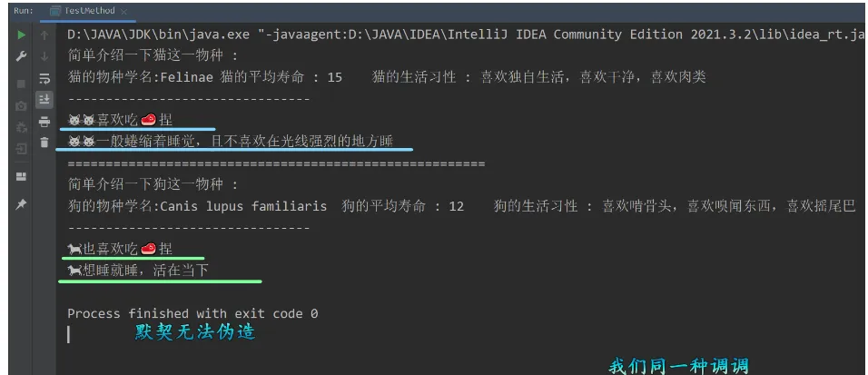Print console output with the printer icon
Image resolution: width=868 pixels, height=375 pixels.
(x=44, y=122)
